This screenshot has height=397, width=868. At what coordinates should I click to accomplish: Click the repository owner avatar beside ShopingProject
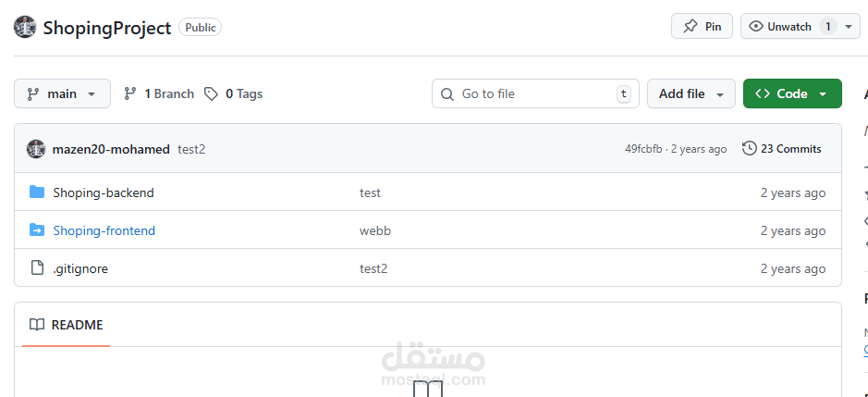point(25,27)
